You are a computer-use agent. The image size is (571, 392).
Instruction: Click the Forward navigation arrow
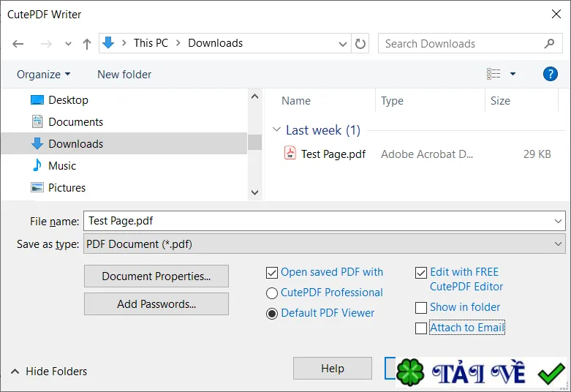[x=46, y=44]
